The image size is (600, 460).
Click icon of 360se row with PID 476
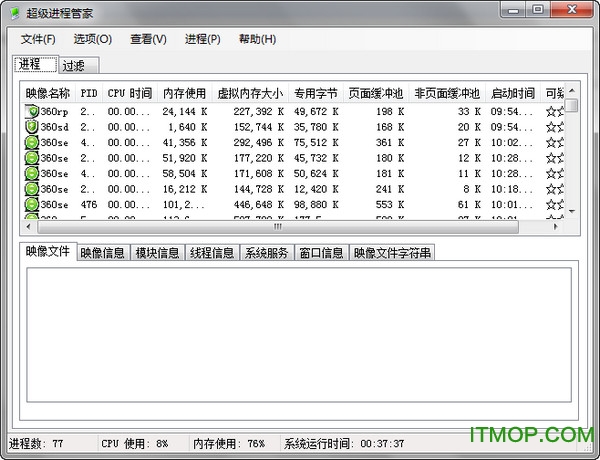32,204
